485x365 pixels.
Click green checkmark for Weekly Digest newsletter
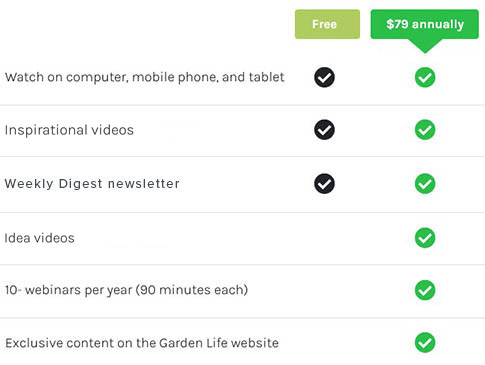coord(425,184)
